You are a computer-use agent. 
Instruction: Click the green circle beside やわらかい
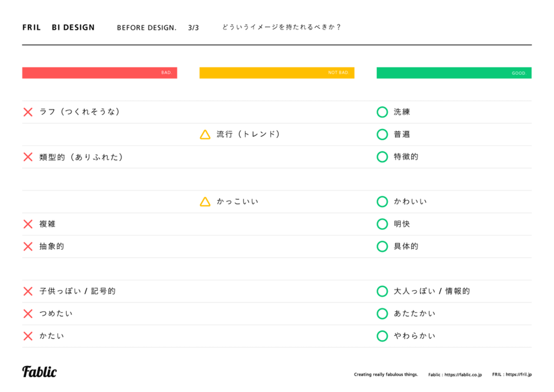point(382,336)
